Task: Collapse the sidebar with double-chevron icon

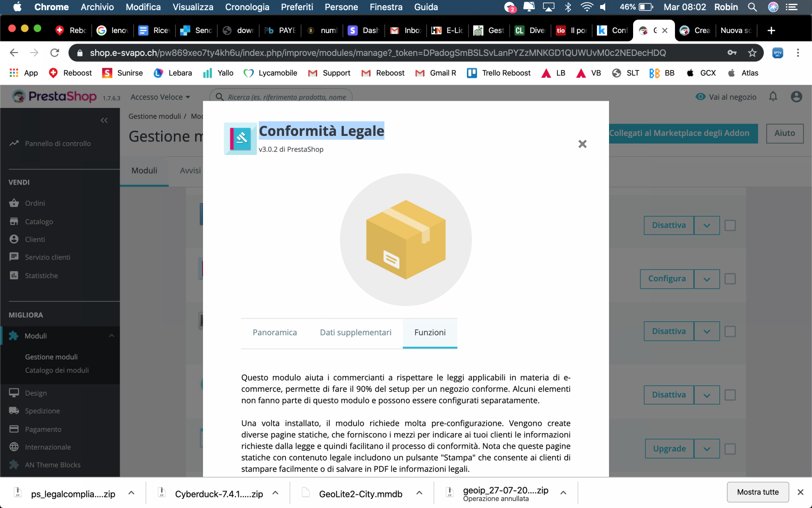Action: [x=104, y=121]
